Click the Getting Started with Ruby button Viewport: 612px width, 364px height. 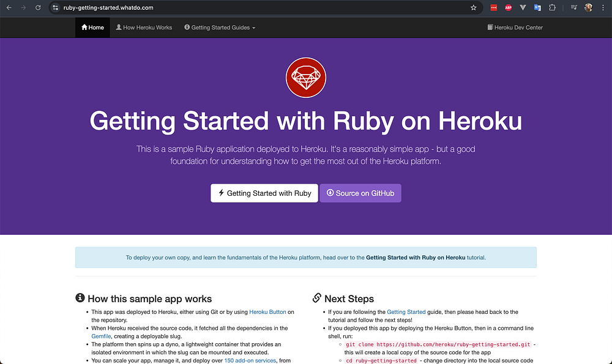click(264, 193)
